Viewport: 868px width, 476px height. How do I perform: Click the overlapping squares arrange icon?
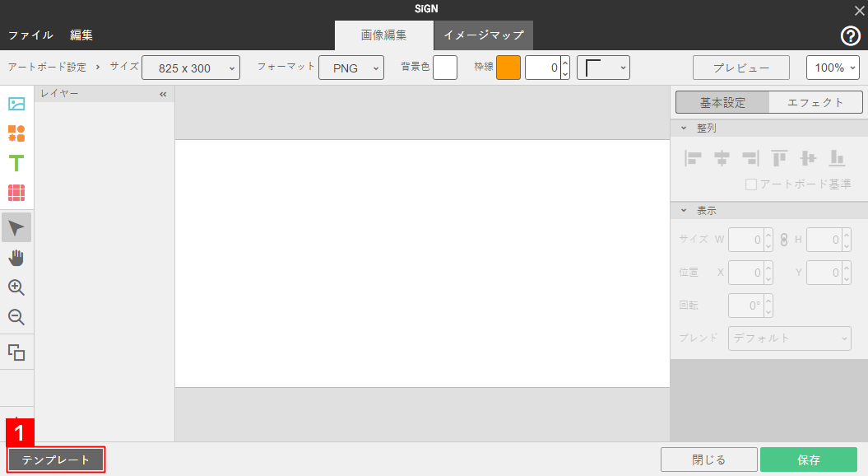pyautogui.click(x=16, y=352)
